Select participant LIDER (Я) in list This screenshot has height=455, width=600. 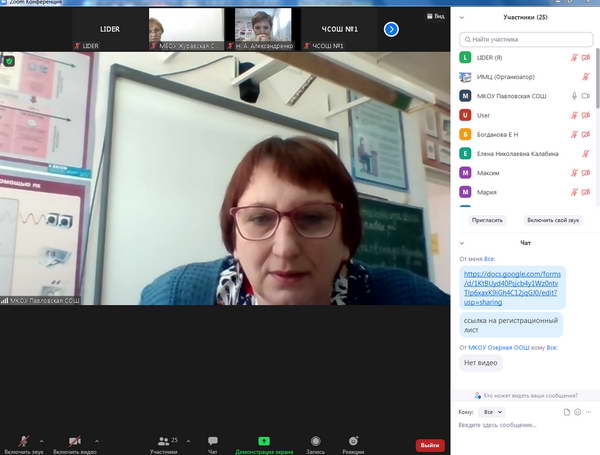point(525,58)
